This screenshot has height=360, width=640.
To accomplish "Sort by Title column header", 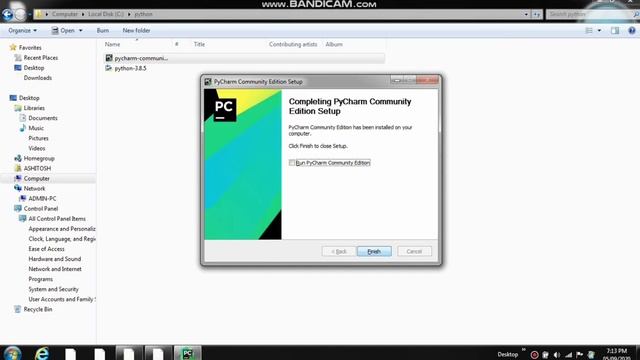I will coord(200,44).
